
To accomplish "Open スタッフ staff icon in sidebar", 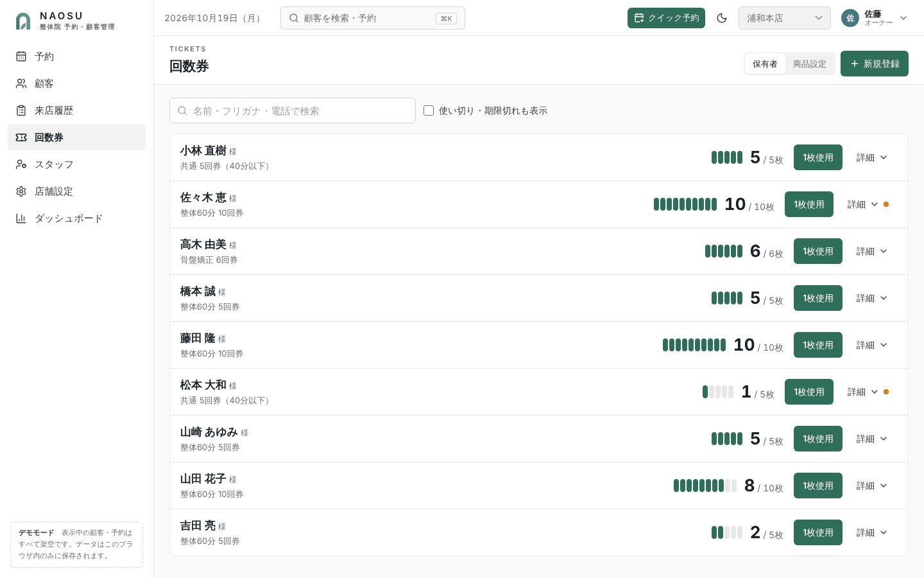I will [x=21, y=164].
